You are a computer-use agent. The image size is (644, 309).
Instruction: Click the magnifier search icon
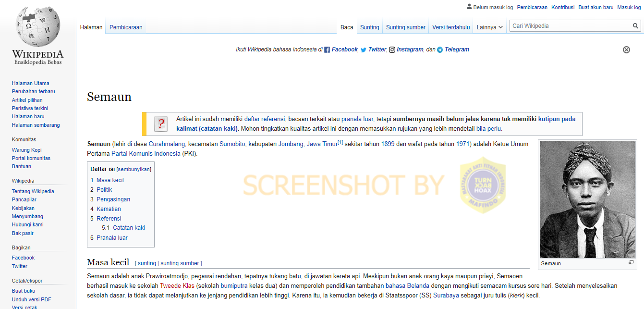635,26
